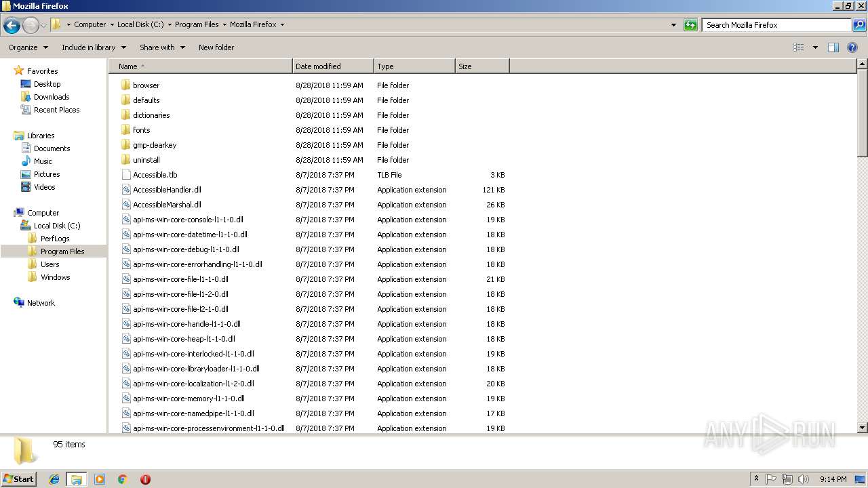The width and height of the screenshot is (868, 488).
Task: Select api-ms-win-core-datetime-l1-1-0.dll file name
Action: (190, 235)
